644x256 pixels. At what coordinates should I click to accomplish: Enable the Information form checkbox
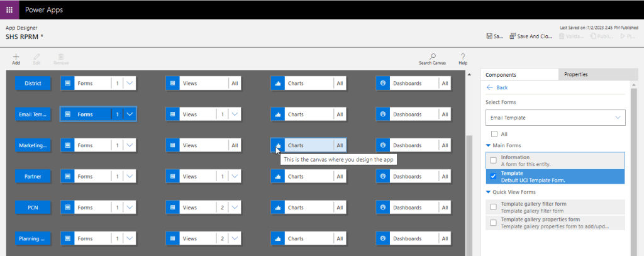pos(494,160)
